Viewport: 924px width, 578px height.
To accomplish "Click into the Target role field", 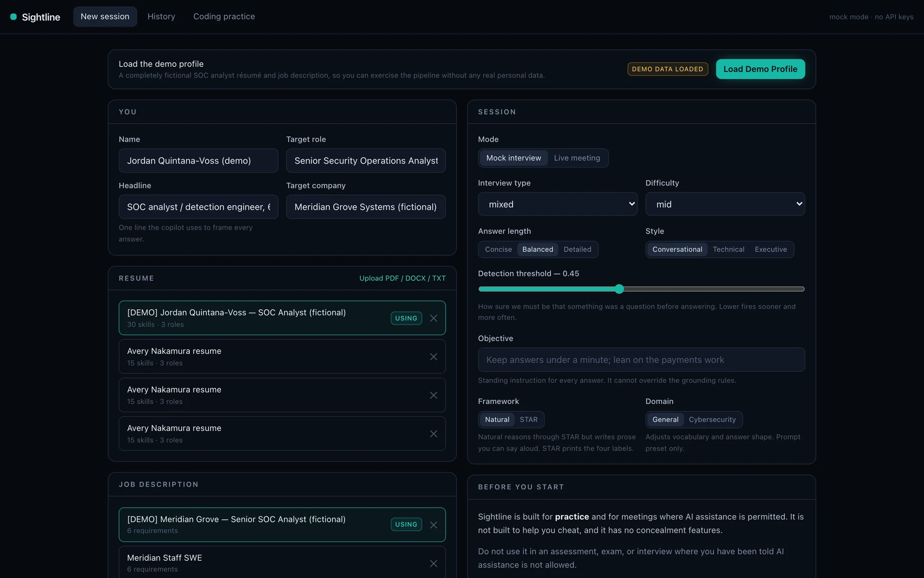I will pos(365,161).
